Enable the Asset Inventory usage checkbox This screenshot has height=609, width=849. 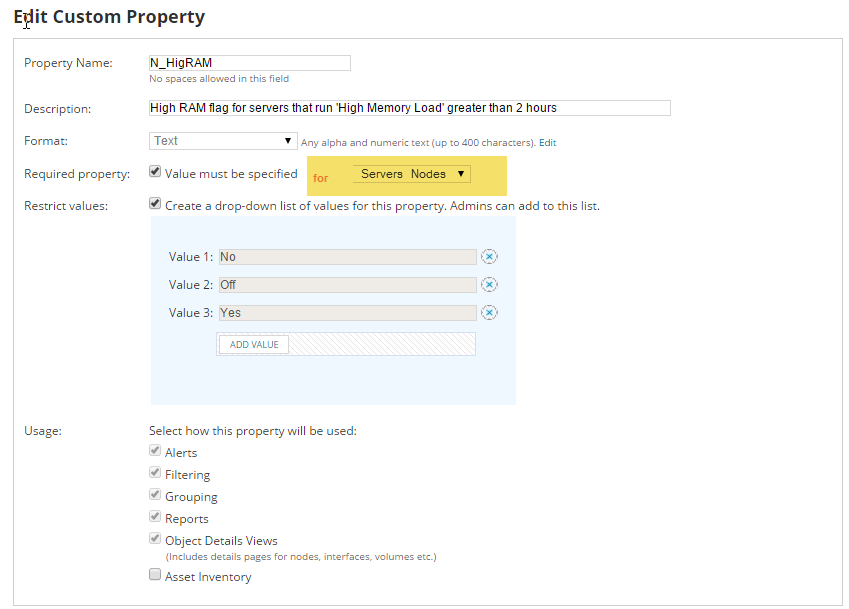pyautogui.click(x=155, y=574)
